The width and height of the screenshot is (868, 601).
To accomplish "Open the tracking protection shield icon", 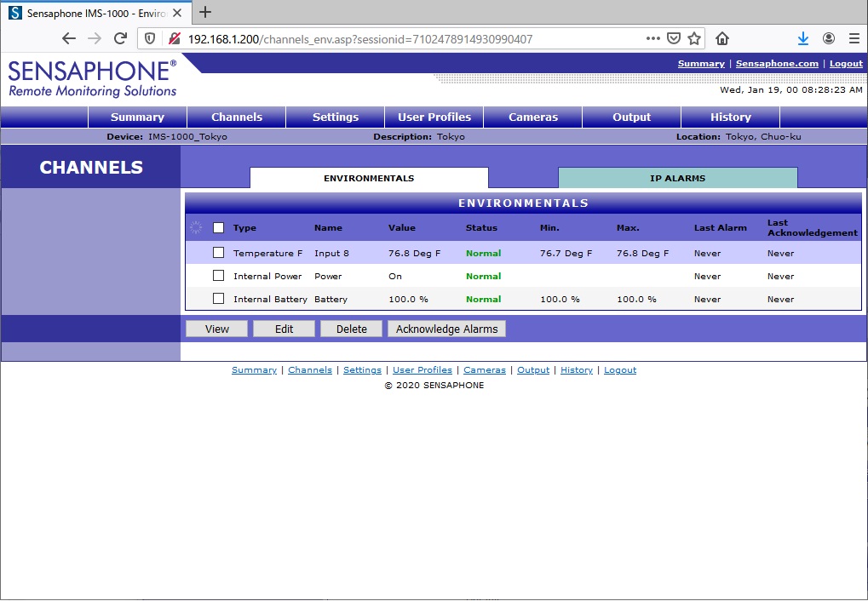I will 150,39.
